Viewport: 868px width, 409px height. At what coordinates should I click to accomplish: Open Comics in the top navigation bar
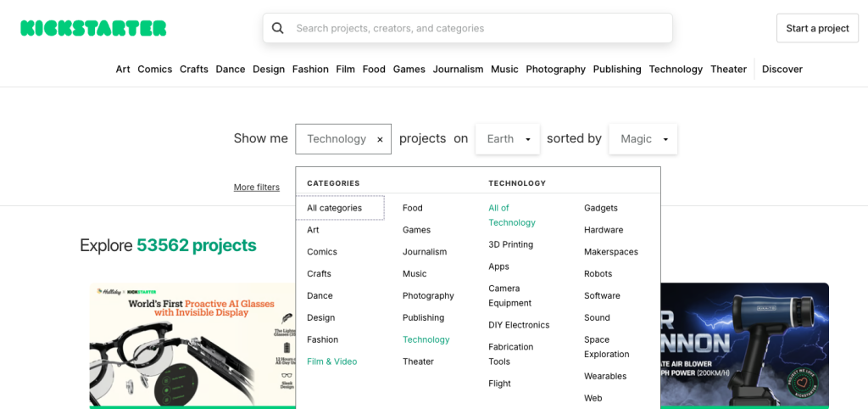[x=155, y=70]
